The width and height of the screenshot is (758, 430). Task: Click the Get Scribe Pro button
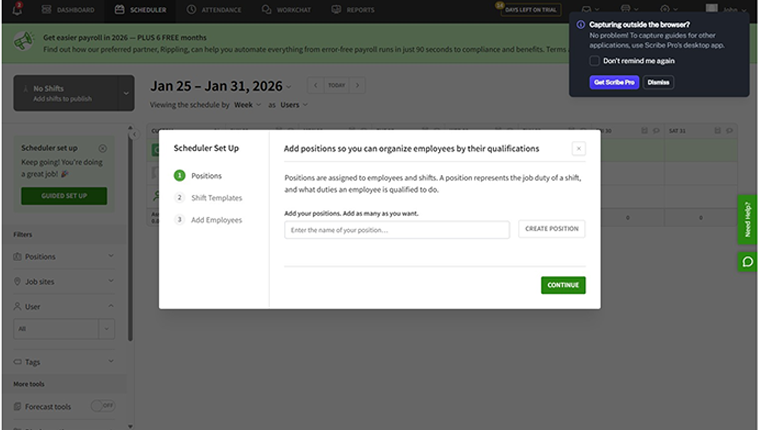[x=613, y=82]
